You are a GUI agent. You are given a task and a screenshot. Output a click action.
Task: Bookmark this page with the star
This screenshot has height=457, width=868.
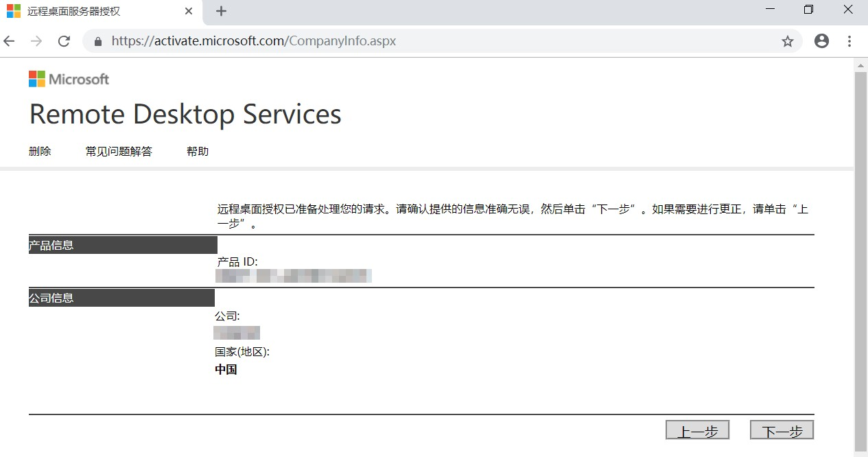(788, 41)
